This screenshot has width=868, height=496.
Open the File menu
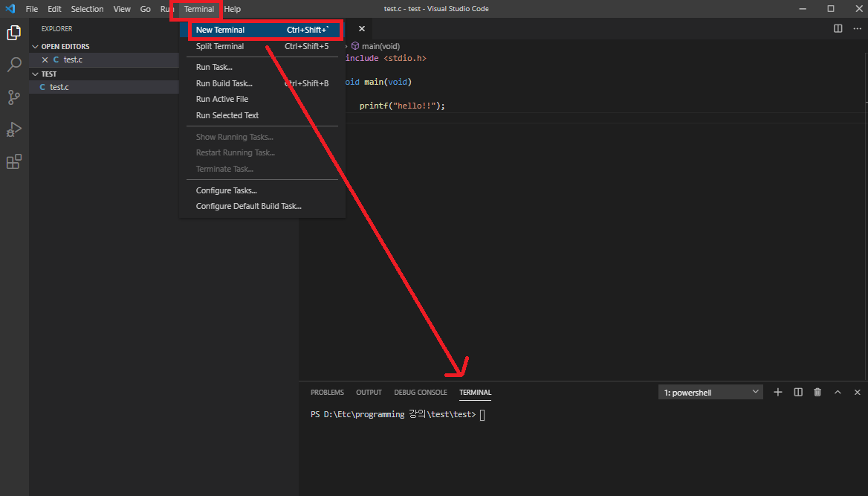pyautogui.click(x=32, y=9)
